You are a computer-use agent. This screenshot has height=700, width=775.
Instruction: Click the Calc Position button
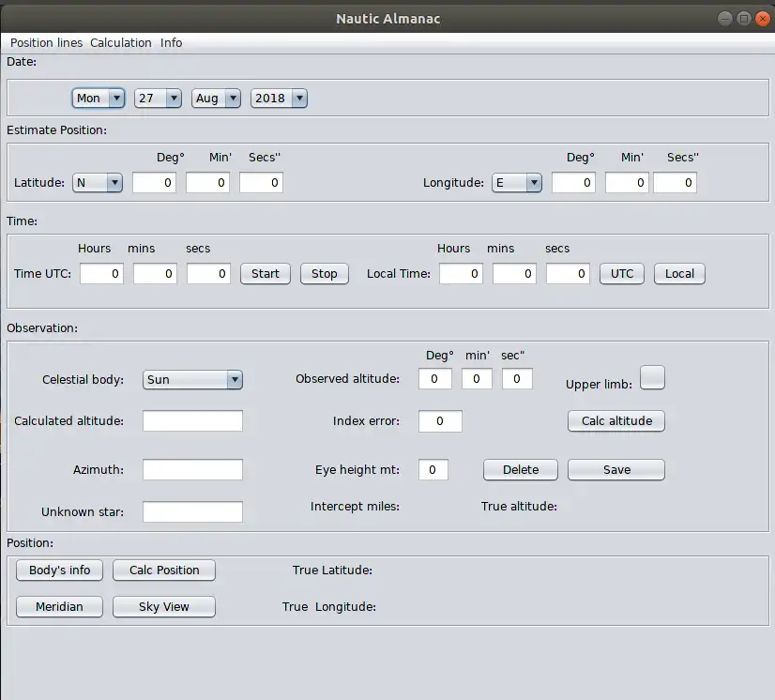click(x=164, y=571)
